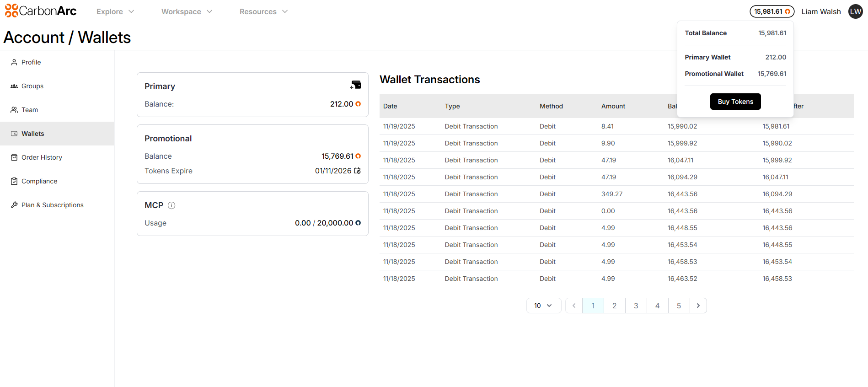Screen dimensions: 868x387
Task: Click the add-funds wallet icon in Primary card
Action: [356, 85]
